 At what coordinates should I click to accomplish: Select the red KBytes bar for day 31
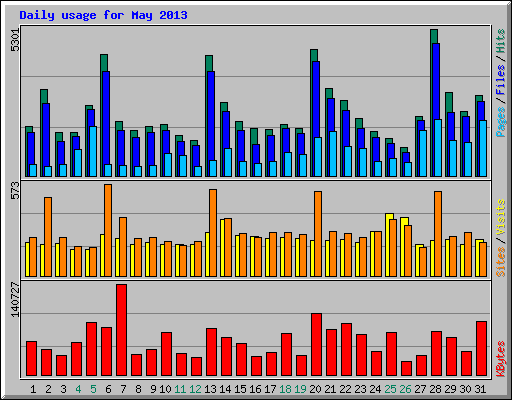(481, 349)
